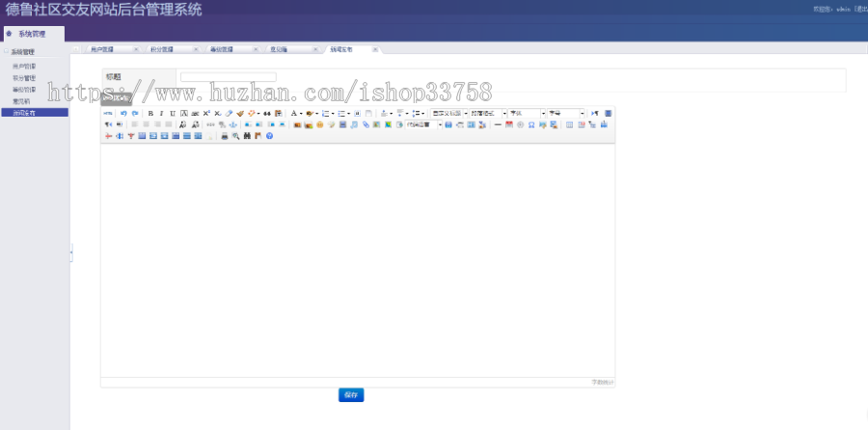Viewport: 868px width, 430px height.
Task: Switch to the 用户管理 tab
Action: coord(102,49)
